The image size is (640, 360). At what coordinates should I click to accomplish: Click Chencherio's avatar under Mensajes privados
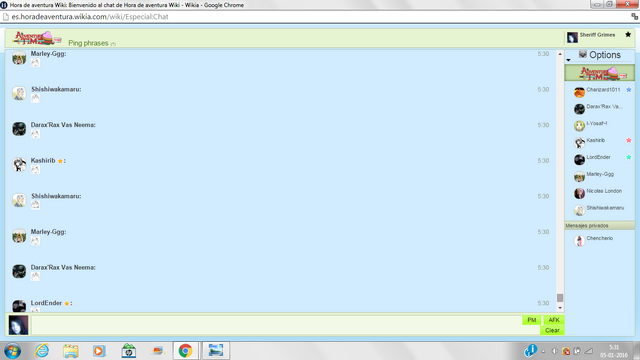pyautogui.click(x=579, y=241)
